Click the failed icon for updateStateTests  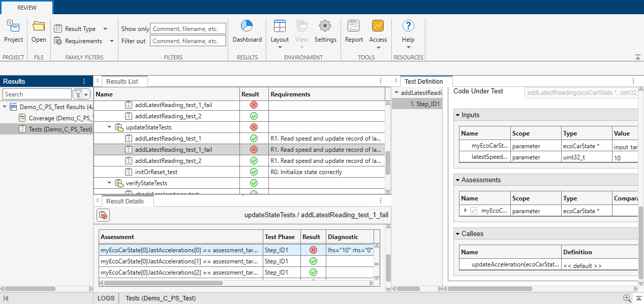pos(254,127)
